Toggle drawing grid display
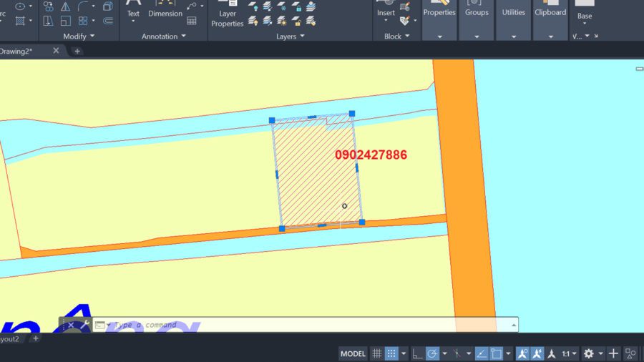Image resolution: width=644 pixels, height=362 pixels. click(376, 353)
